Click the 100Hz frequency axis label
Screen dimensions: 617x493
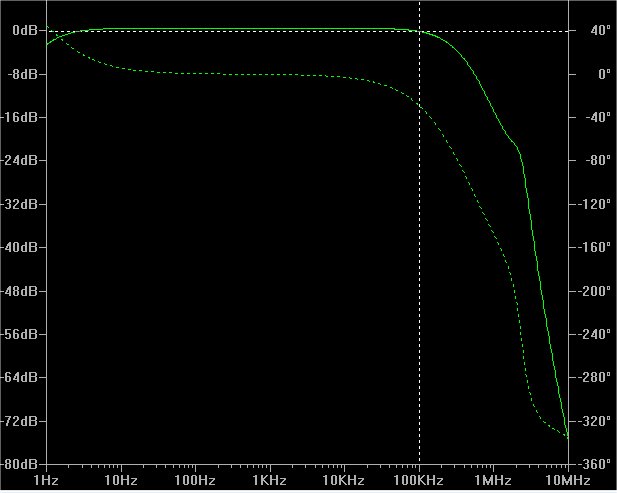pos(195,480)
